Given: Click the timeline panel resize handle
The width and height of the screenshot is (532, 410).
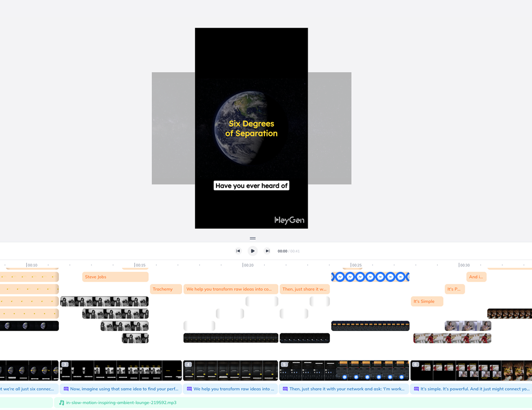Looking at the screenshot, I should pyautogui.click(x=252, y=238).
